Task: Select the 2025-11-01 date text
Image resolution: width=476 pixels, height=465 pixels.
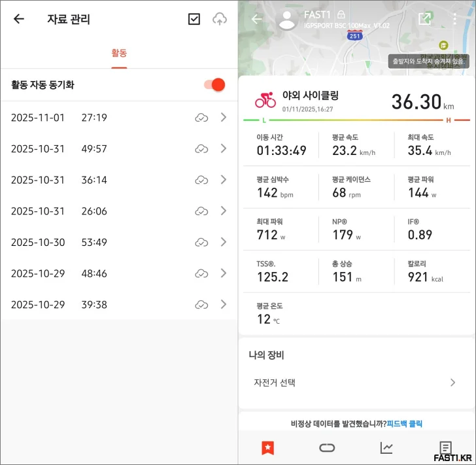Action: point(38,118)
